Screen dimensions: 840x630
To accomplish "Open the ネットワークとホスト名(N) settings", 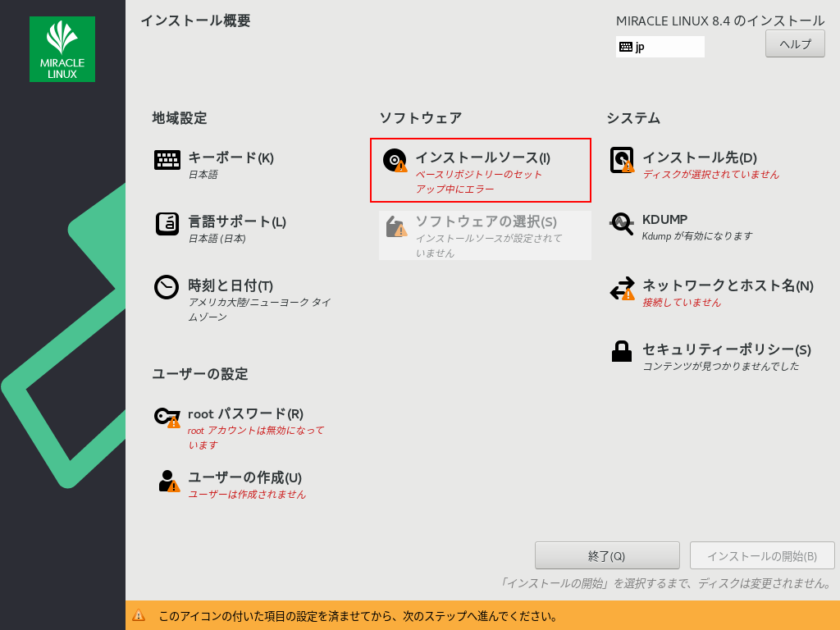I will pos(727,285).
